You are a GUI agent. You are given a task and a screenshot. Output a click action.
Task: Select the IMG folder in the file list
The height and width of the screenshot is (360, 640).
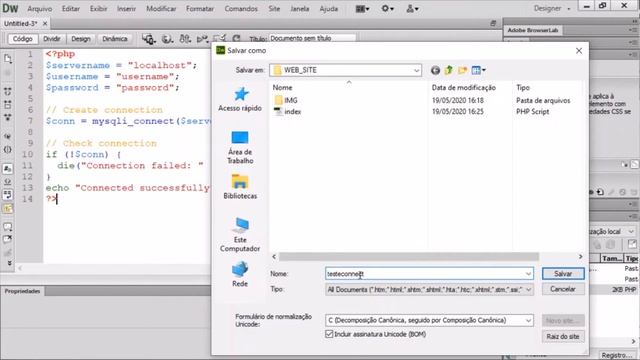click(x=286, y=100)
